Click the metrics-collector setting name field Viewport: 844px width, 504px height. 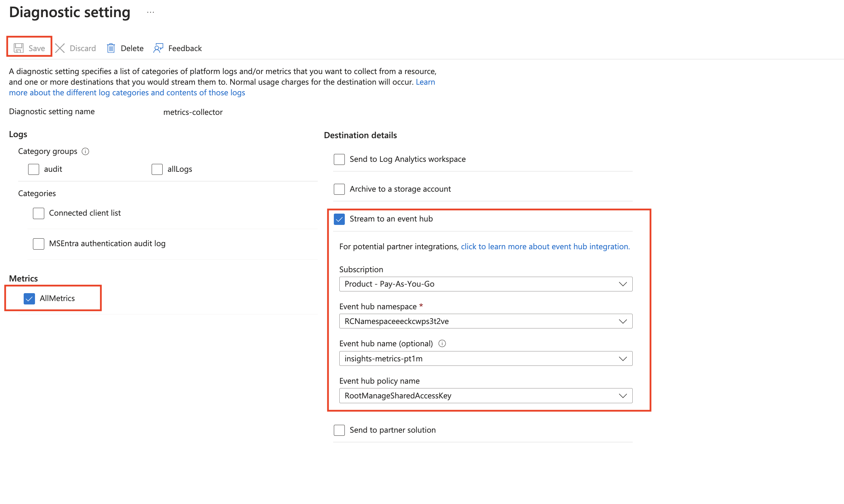[193, 112]
